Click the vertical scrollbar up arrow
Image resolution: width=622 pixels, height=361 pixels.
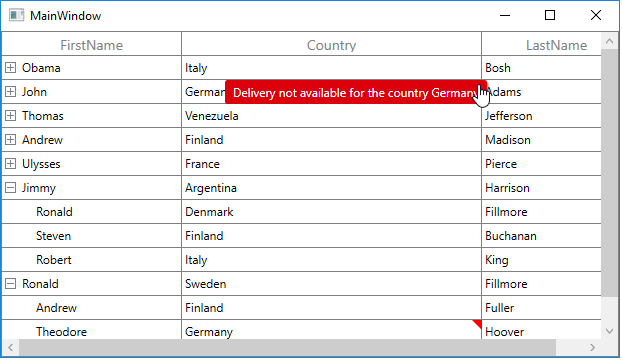(x=609, y=41)
